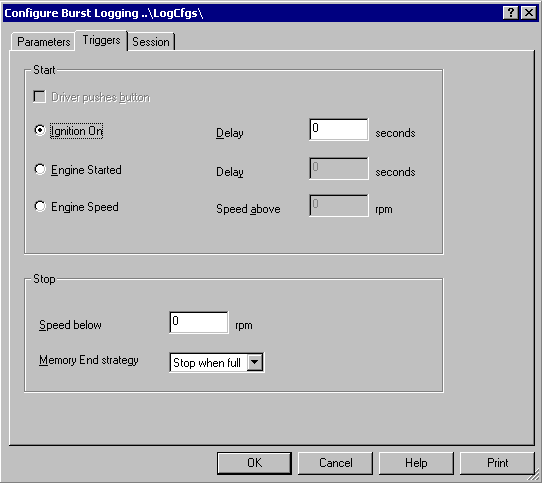This screenshot has height=483, width=542.
Task: Tick the Driver pushes button checkbox
Action: click(x=39, y=96)
